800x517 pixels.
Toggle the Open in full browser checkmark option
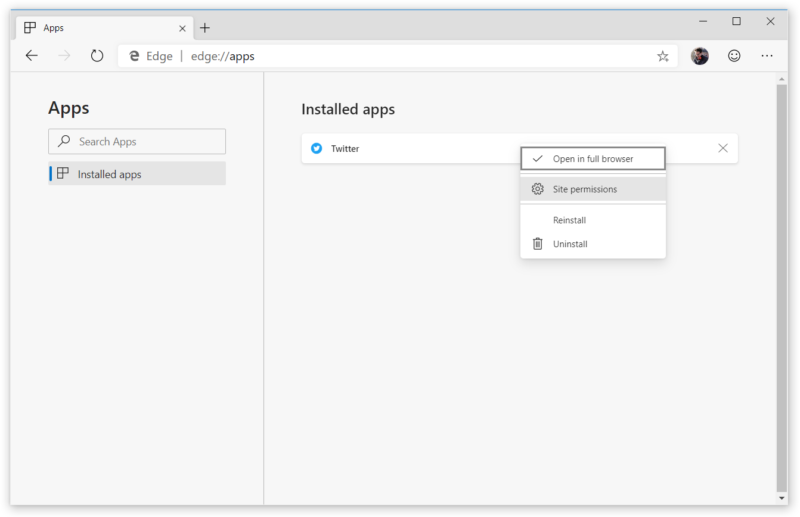593,159
